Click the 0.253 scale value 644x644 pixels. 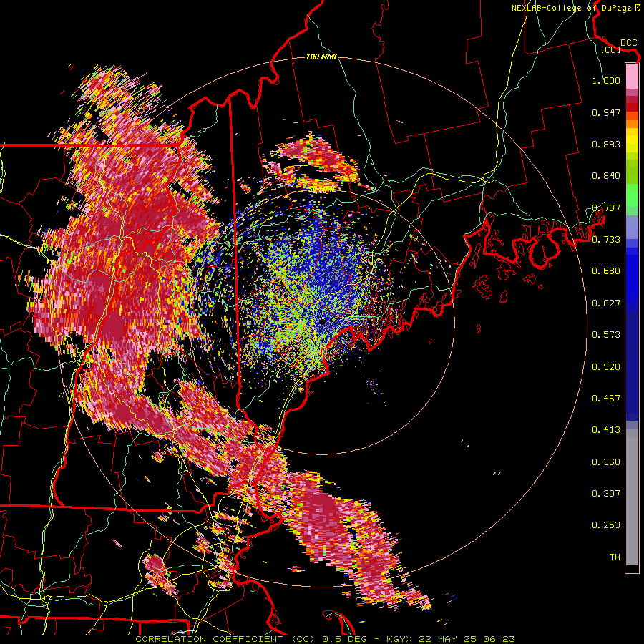coord(606,525)
